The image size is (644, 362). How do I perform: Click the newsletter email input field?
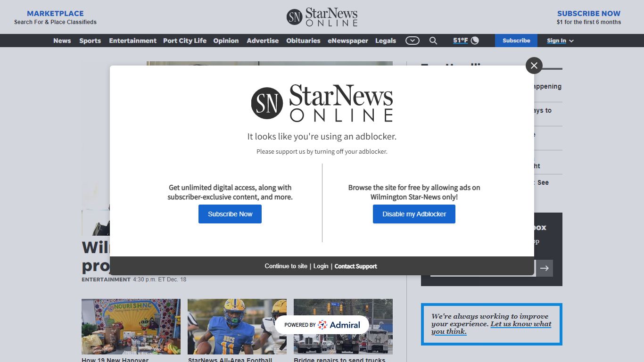[x=483, y=268]
